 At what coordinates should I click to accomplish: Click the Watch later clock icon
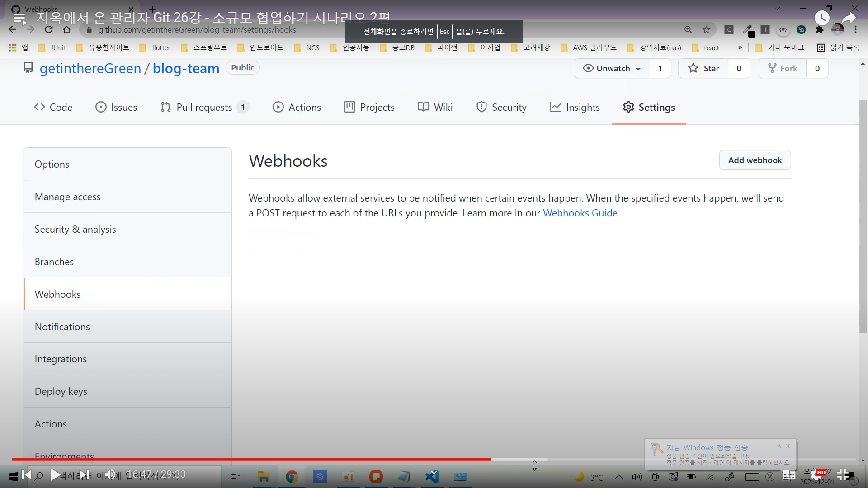[822, 18]
